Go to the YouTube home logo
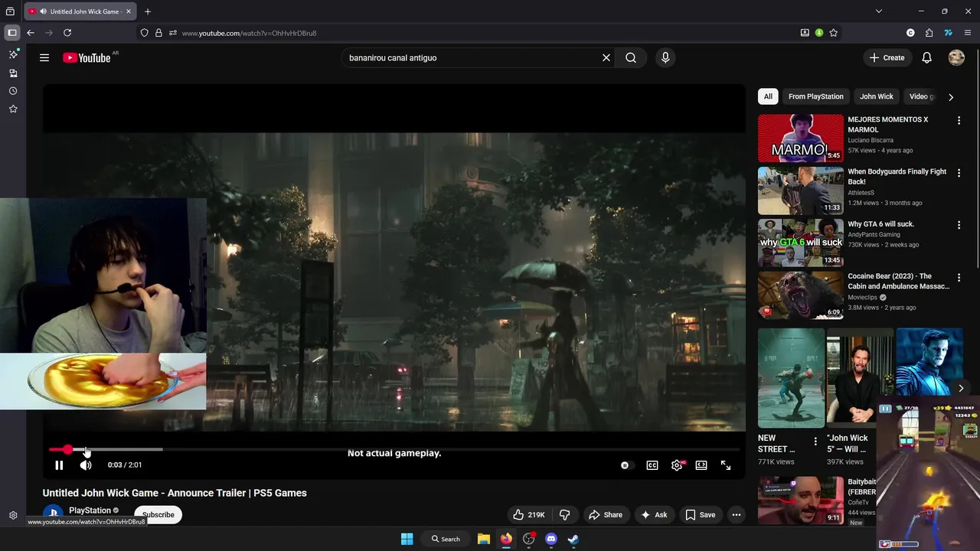Image resolution: width=980 pixels, height=551 pixels. [87, 57]
